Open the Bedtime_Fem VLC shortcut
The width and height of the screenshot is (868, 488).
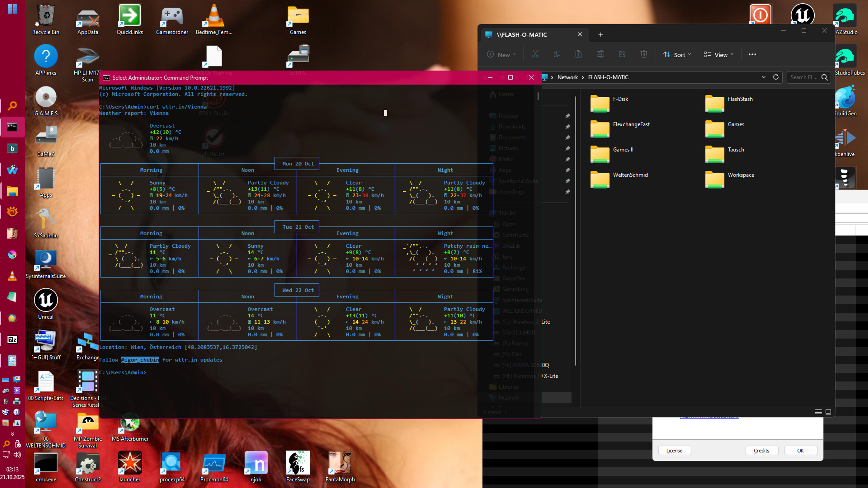pos(214,19)
